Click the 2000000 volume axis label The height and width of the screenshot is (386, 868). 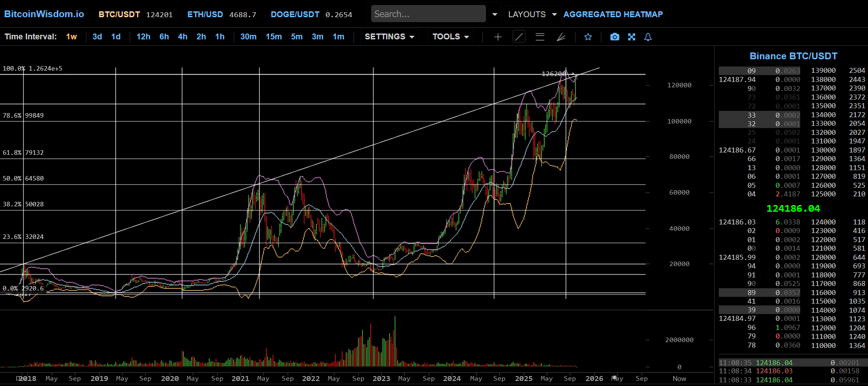click(679, 340)
